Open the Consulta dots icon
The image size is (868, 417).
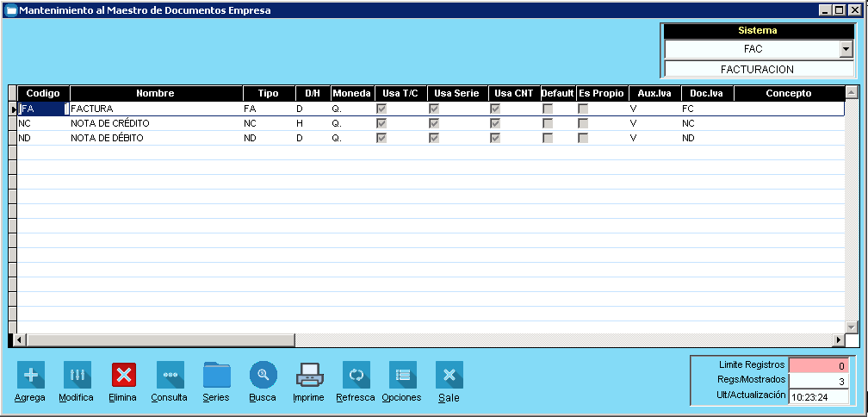click(x=170, y=375)
